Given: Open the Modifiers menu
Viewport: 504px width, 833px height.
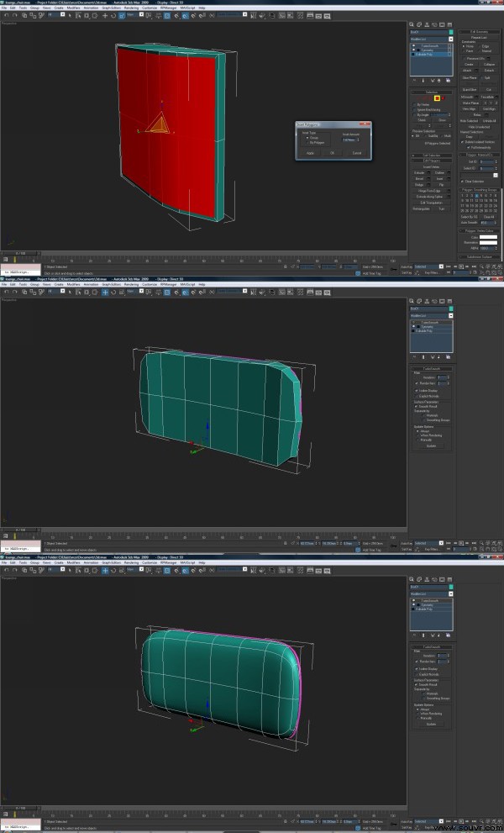Looking at the screenshot, I should pyautogui.click(x=74, y=8).
